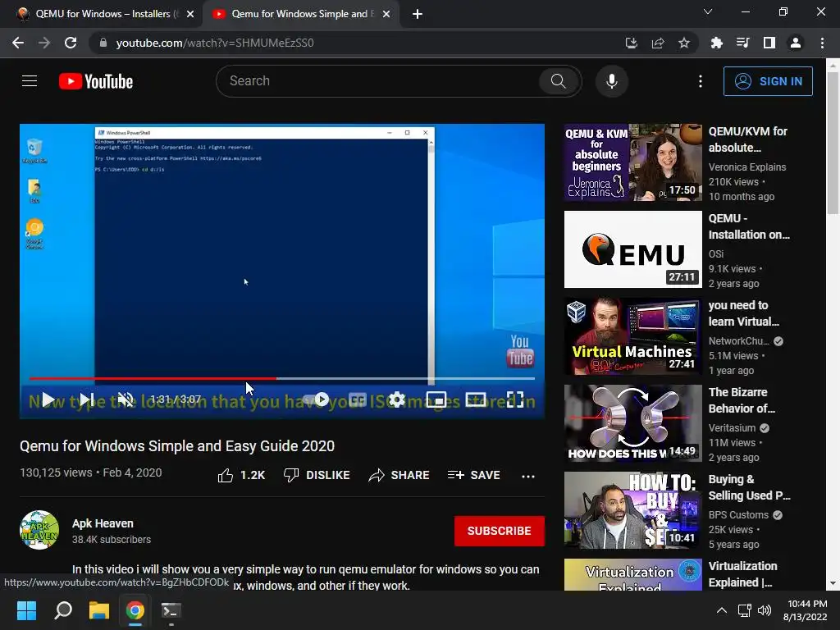840x630 pixels.
Task: Show hidden system tray icons
Action: pos(722,610)
